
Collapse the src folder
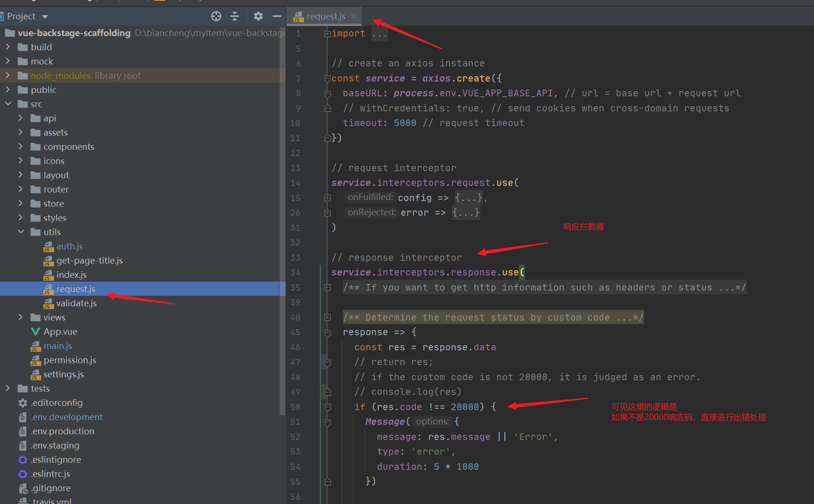[8, 104]
